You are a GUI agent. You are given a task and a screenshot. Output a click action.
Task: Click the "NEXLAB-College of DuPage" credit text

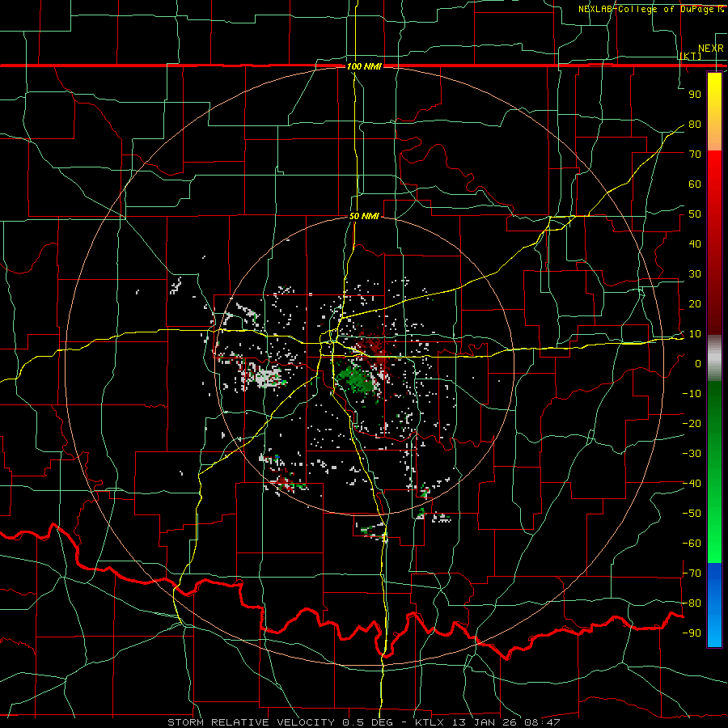click(645, 9)
